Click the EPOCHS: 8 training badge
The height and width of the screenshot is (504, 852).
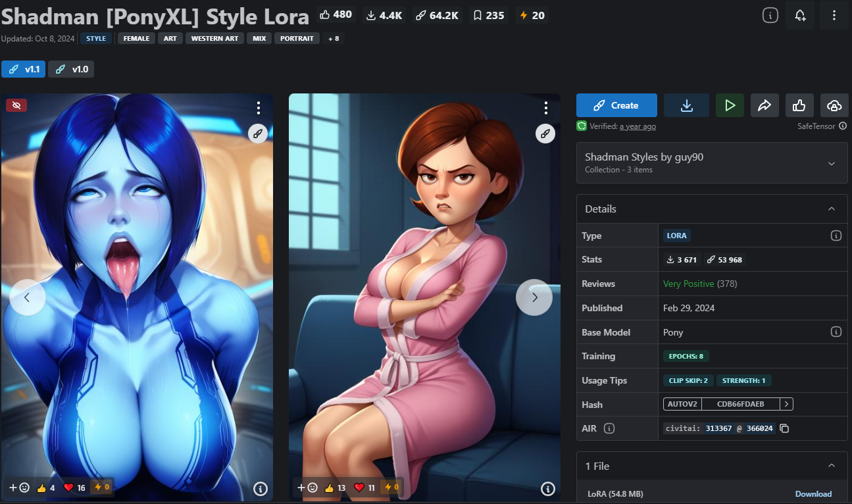686,356
